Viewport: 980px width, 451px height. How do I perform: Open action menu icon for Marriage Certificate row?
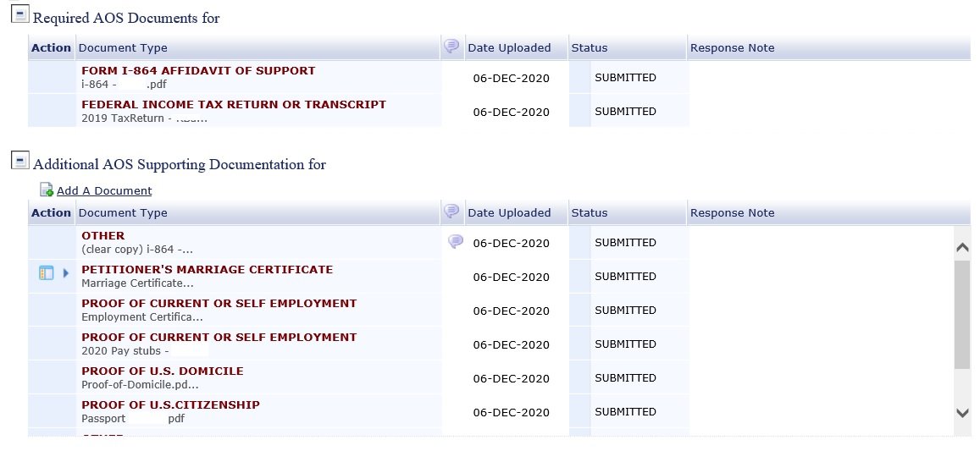(x=47, y=272)
